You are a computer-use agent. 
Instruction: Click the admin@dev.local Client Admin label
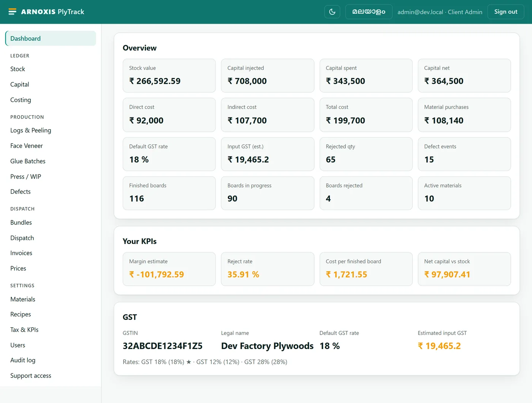tap(440, 12)
